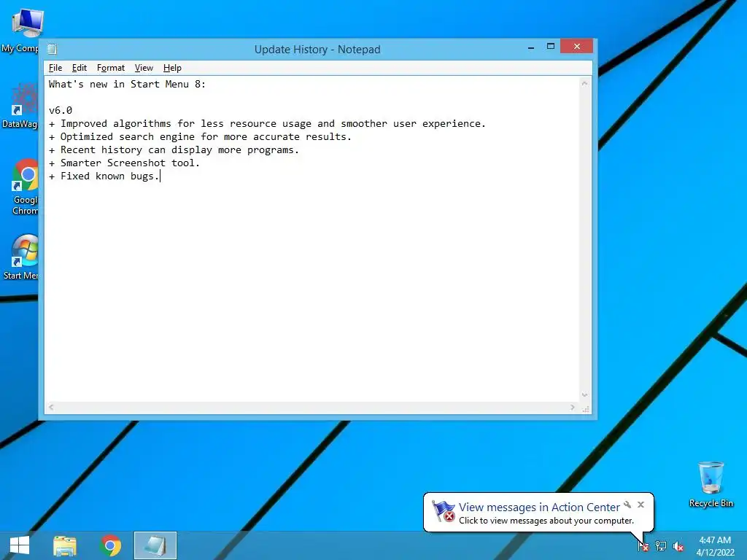Select the Start Menu 8 desktop shortcut
This screenshot has height=560, width=747.
point(21,257)
